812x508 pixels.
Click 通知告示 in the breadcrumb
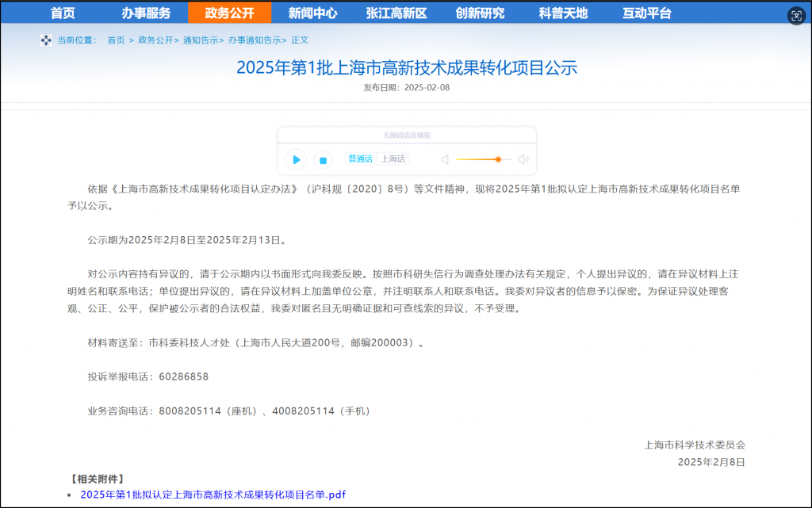[x=200, y=40]
